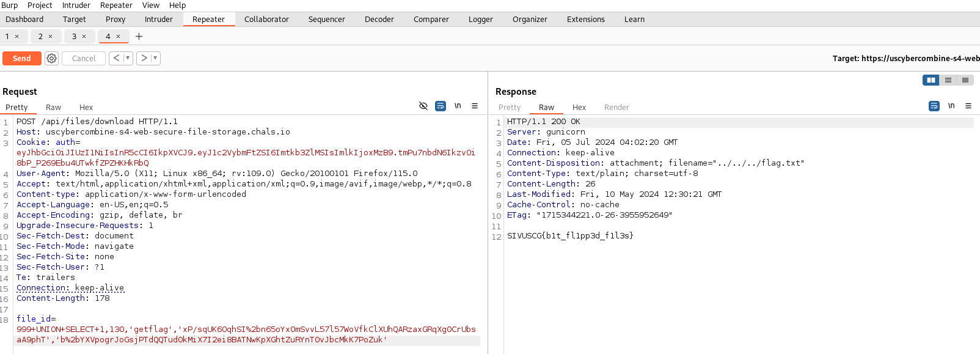This screenshot has width=980, height=354.
Task: Switch to the Proxy tool tab
Action: tap(115, 20)
